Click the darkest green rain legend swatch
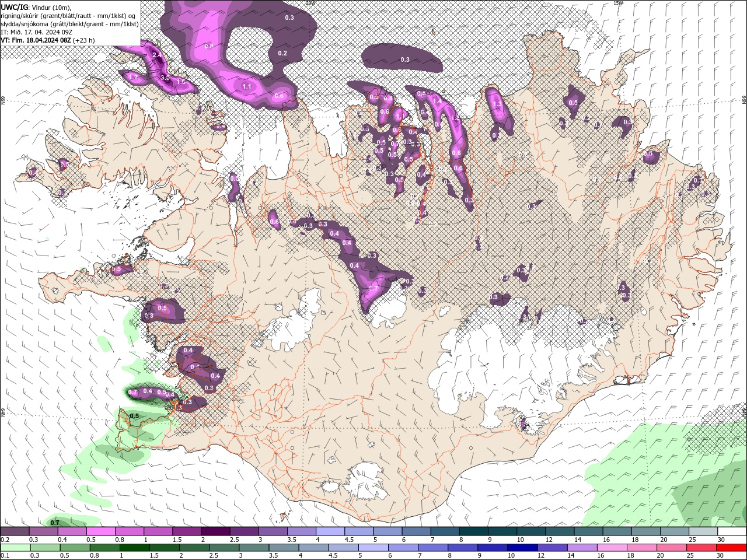 (x=134, y=548)
